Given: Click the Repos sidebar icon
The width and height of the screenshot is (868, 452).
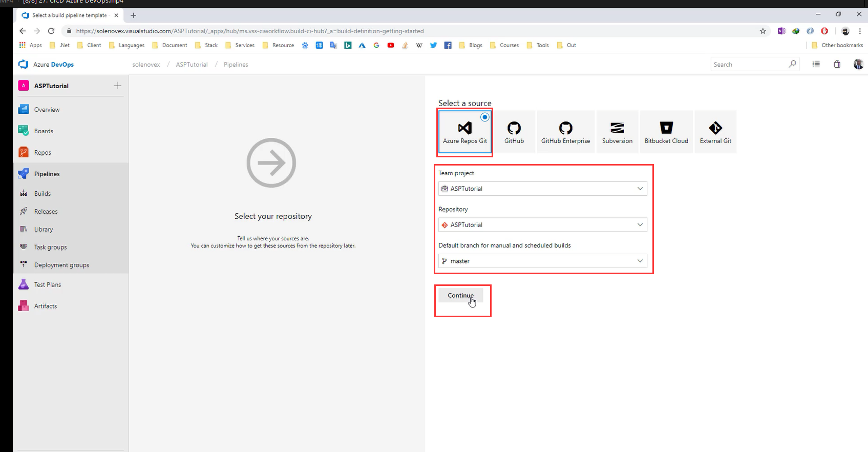Looking at the screenshot, I should pos(24,152).
